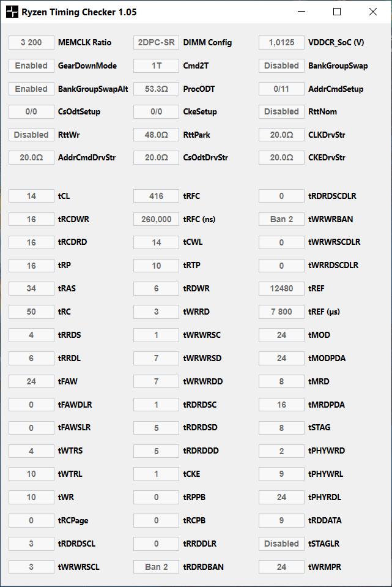Select the tCL timing value

pyautogui.click(x=31, y=196)
